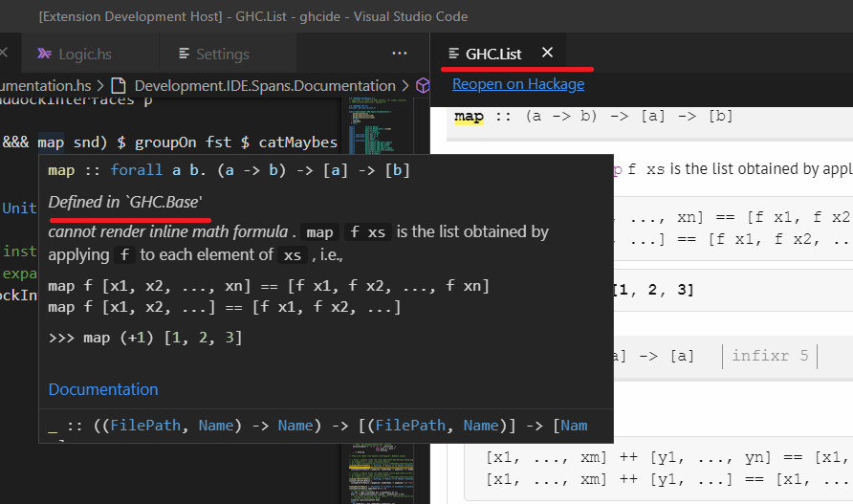This screenshot has height=504, width=853.
Task: Open the editor More Actions ellipsis
Action: [x=400, y=54]
